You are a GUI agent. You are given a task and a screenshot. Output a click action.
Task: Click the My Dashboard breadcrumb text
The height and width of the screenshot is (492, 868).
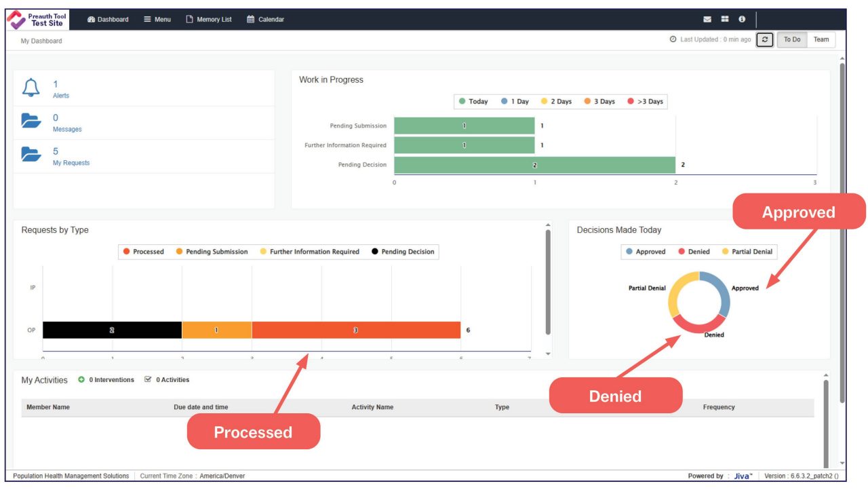pos(41,41)
